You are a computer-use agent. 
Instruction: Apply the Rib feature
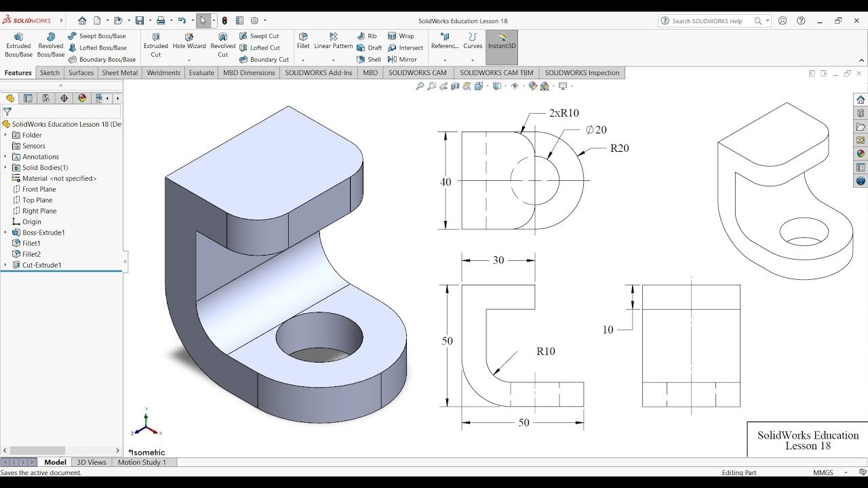366,36
